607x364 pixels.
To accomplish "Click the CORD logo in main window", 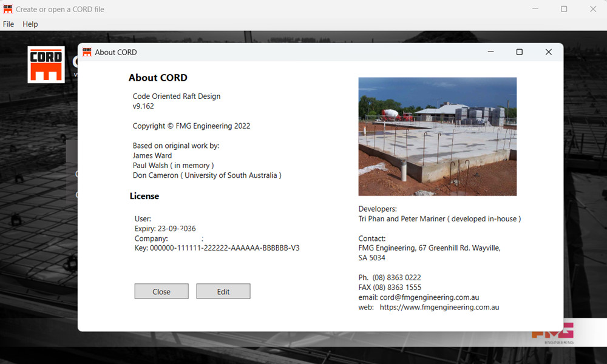I will click(46, 64).
